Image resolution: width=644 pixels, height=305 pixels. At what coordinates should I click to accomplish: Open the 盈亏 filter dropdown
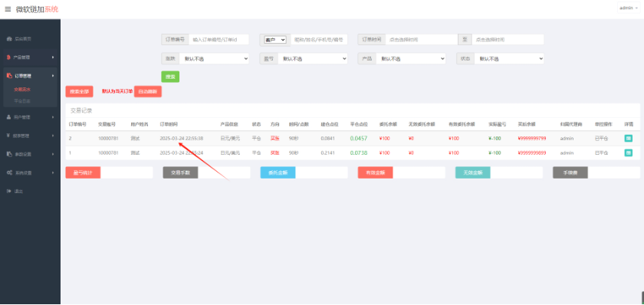coord(313,59)
